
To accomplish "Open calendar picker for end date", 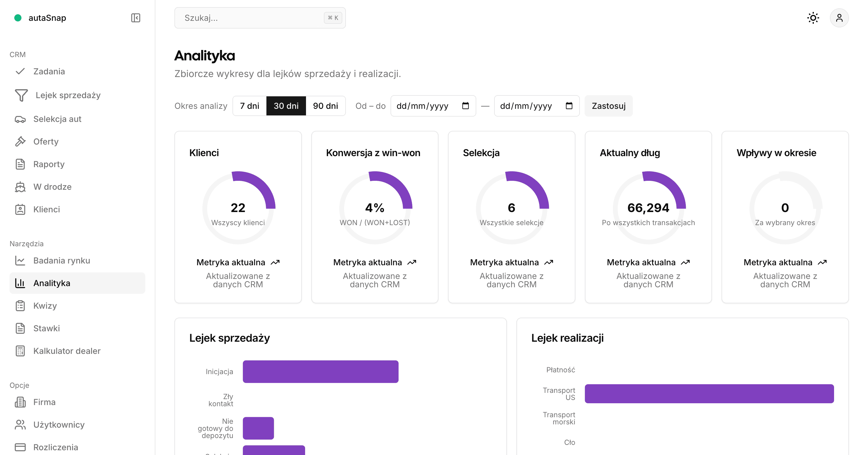I will [569, 106].
